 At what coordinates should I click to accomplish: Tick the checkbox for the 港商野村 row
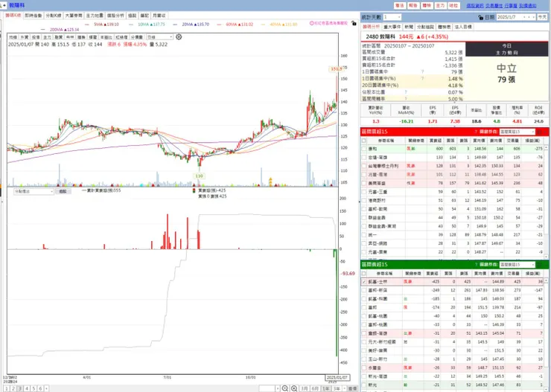[x=363, y=200]
